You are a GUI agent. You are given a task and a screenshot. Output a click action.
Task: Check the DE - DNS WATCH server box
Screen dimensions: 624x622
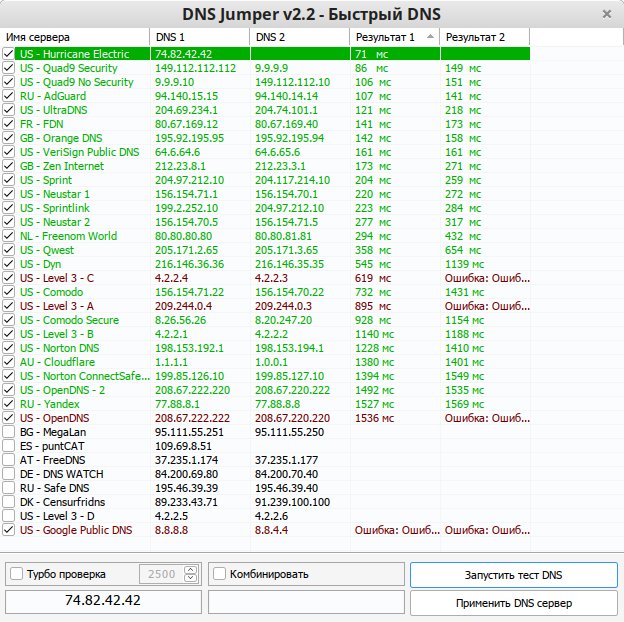(x=9, y=474)
